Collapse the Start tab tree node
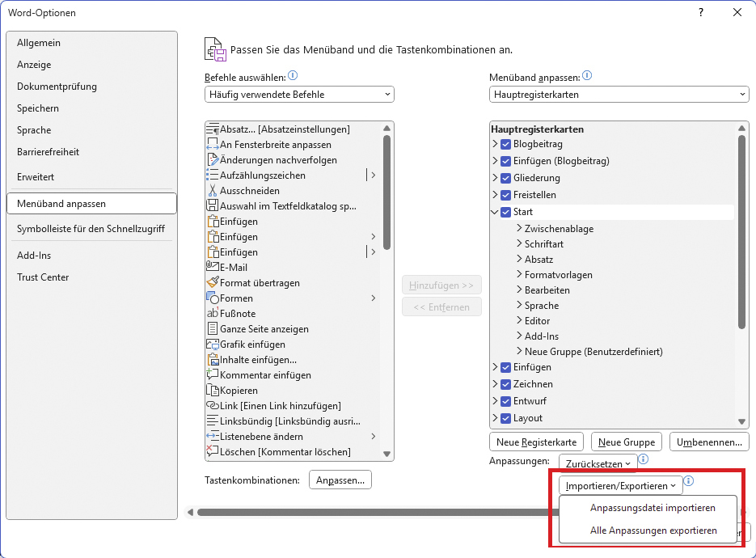The height and width of the screenshot is (558, 756). 495,212
